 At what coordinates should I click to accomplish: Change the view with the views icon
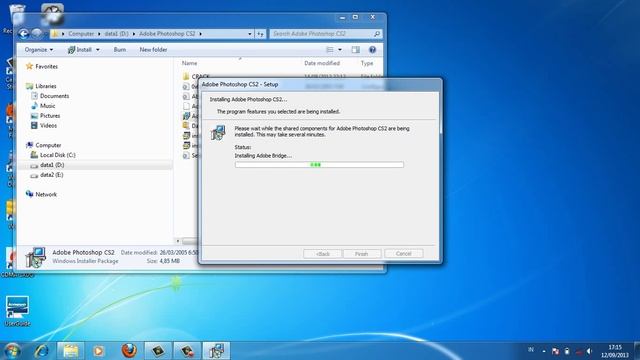[330, 50]
